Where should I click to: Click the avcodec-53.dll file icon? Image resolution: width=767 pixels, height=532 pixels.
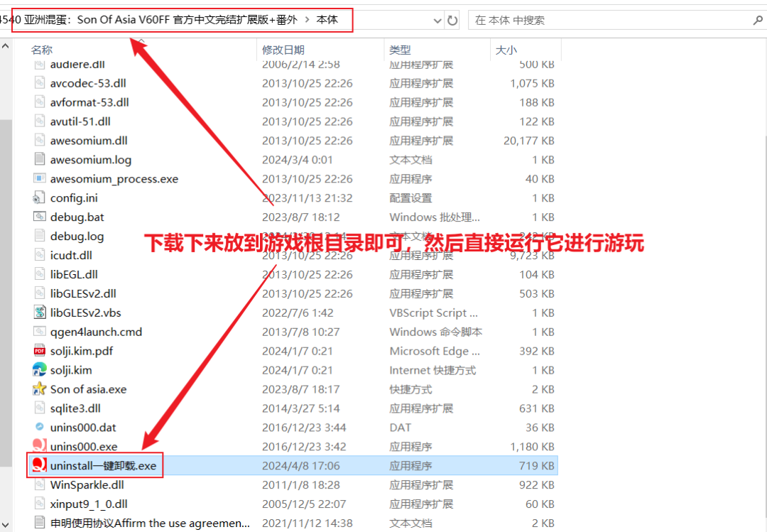pyautogui.click(x=40, y=83)
